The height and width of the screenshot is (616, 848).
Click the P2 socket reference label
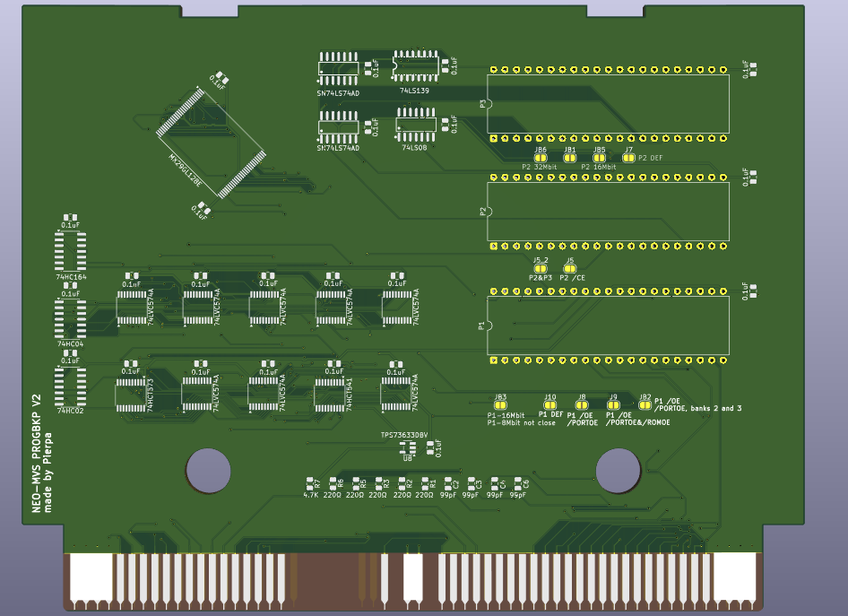(x=483, y=212)
